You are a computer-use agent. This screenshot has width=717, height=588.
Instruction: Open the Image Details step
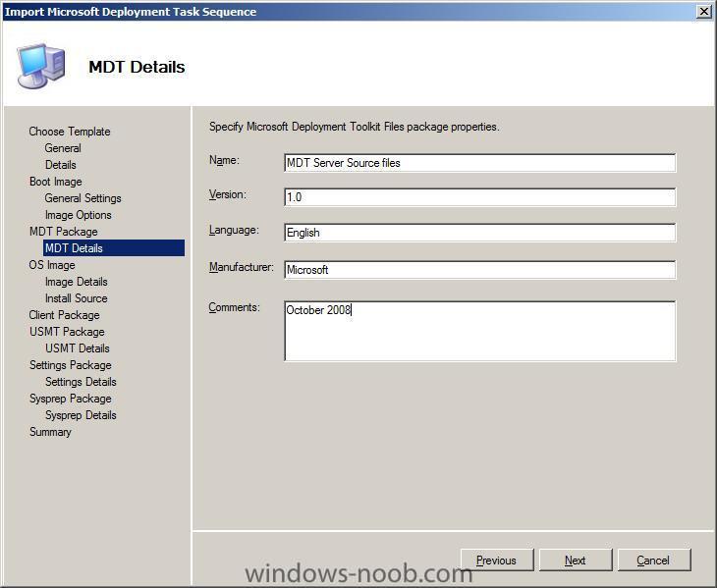[x=77, y=282]
